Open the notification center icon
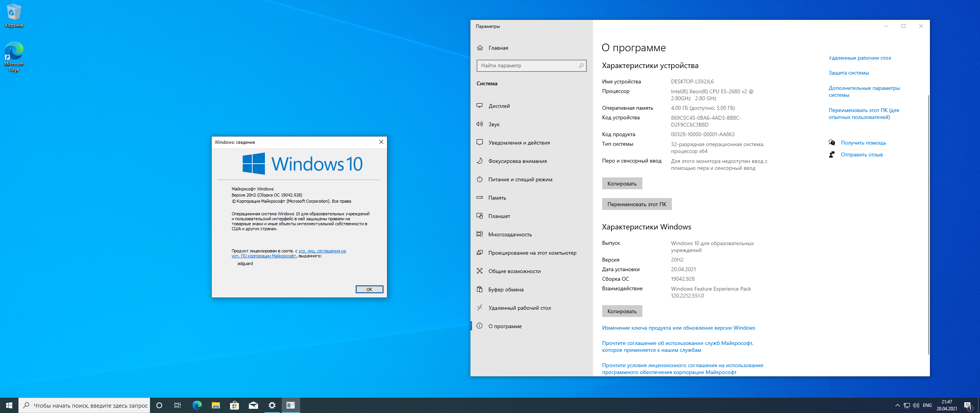This screenshot has height=413, width=980. pyautogui.click(x=968, y=405)
